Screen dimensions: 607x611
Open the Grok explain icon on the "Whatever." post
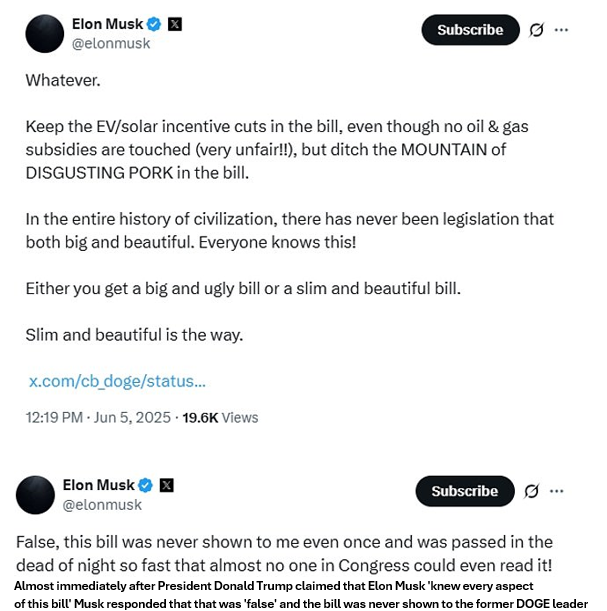[536, 30]
